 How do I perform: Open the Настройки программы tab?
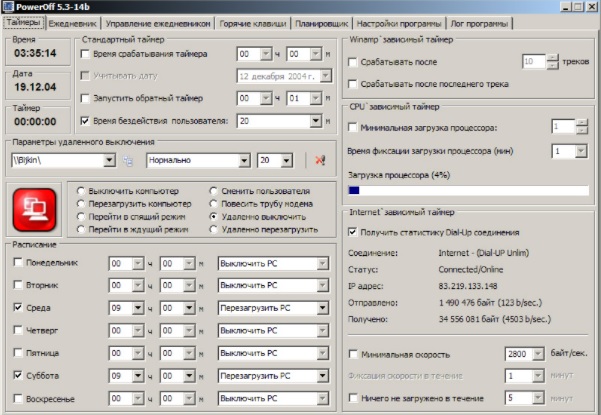point(399,23)
